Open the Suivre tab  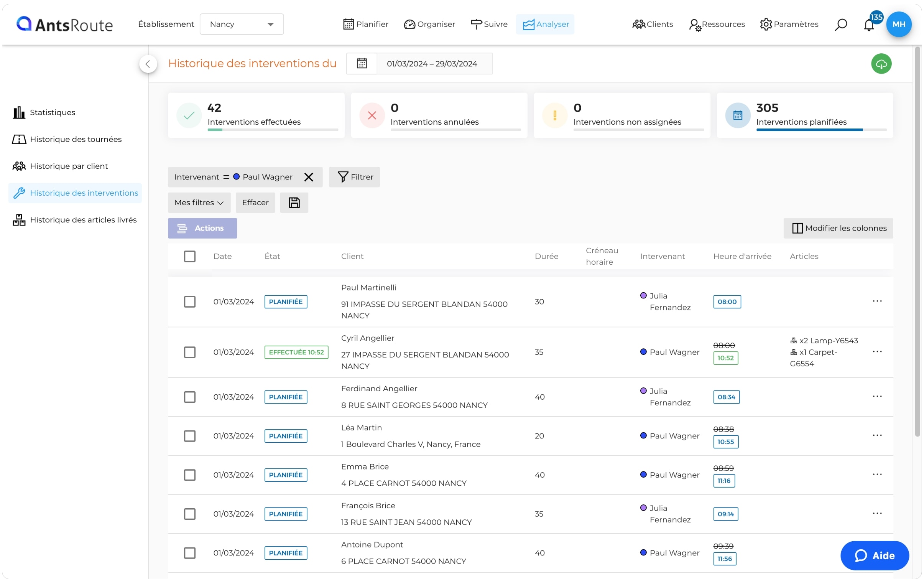click(489, 24)
